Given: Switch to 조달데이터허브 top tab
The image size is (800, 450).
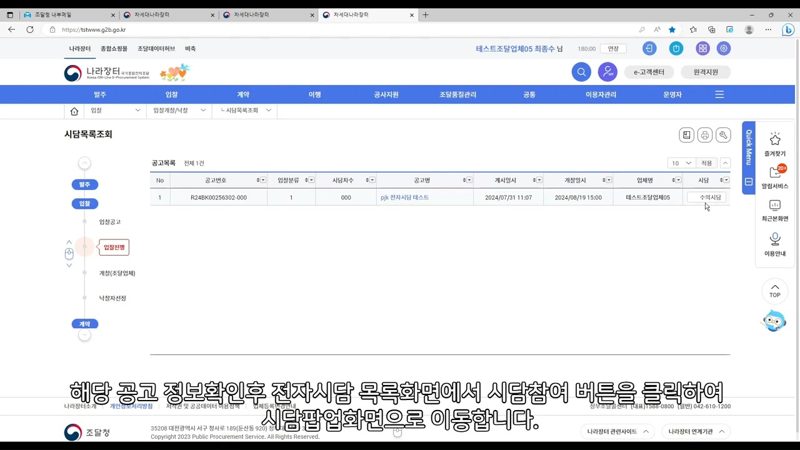Looking at the screenshot, I should 156,48.
